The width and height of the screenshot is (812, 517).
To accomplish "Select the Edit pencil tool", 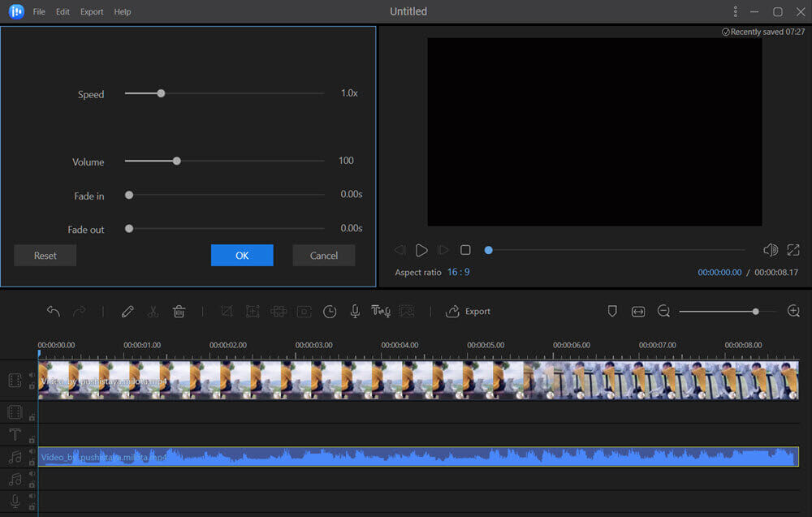I will tap(127, 311).
